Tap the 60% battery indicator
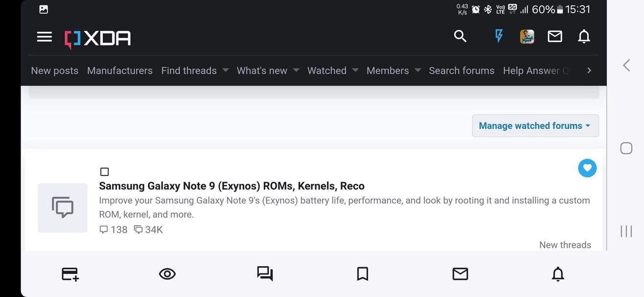 click(x=547, y=9)
